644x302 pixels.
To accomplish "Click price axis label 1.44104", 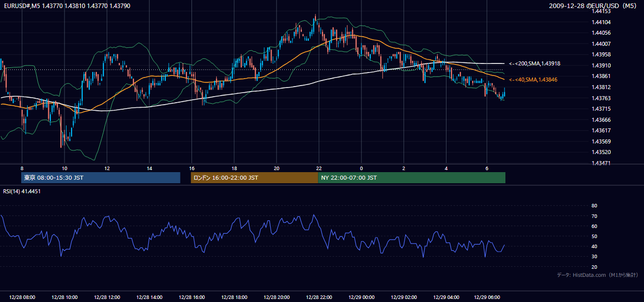I will [x=601, y=22].
